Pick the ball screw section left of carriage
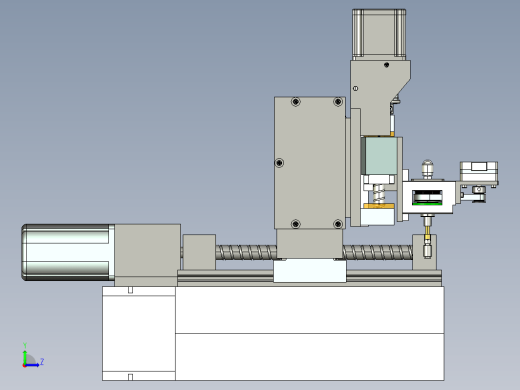 [x=246, y=252]
